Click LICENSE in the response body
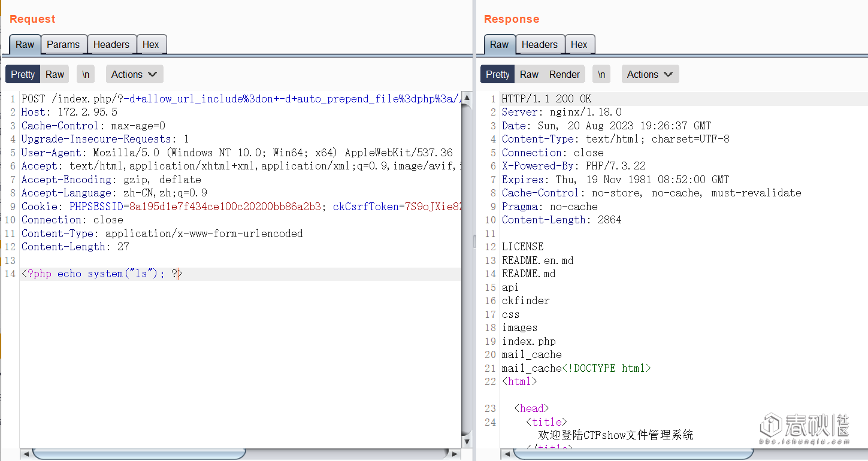868x461 pixels. point(523,247)
